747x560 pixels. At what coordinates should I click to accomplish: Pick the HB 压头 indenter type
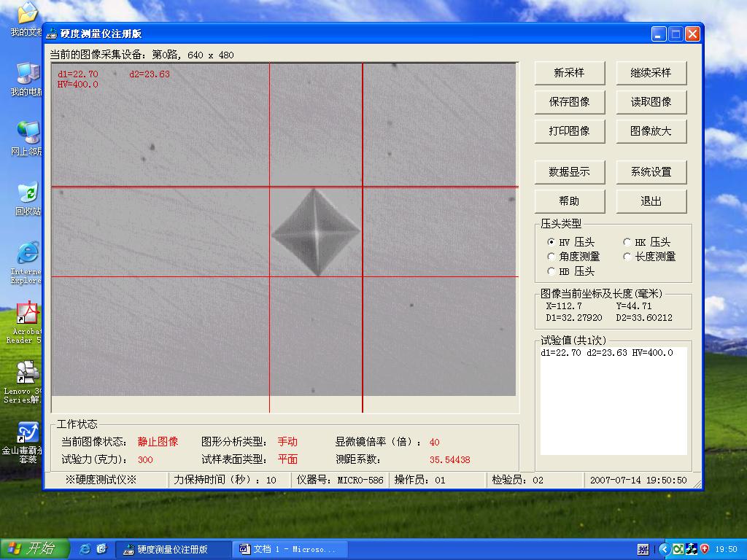(551, 271)
